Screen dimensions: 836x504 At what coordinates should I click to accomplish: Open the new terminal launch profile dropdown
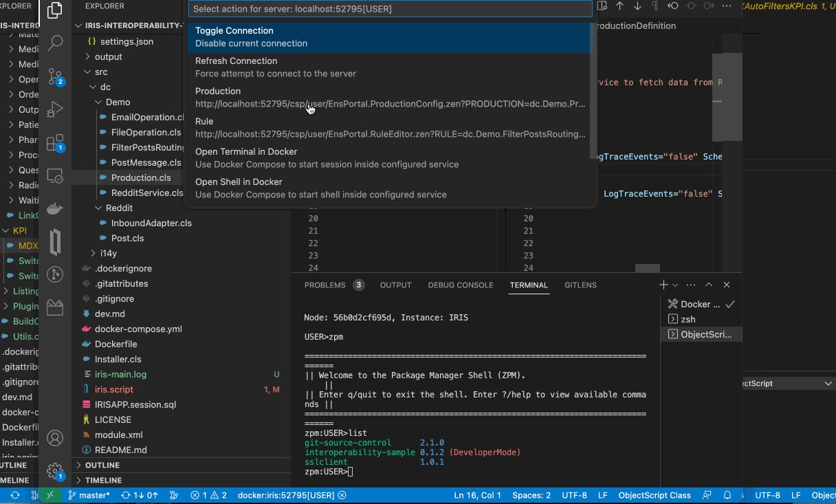click(675, 285)
